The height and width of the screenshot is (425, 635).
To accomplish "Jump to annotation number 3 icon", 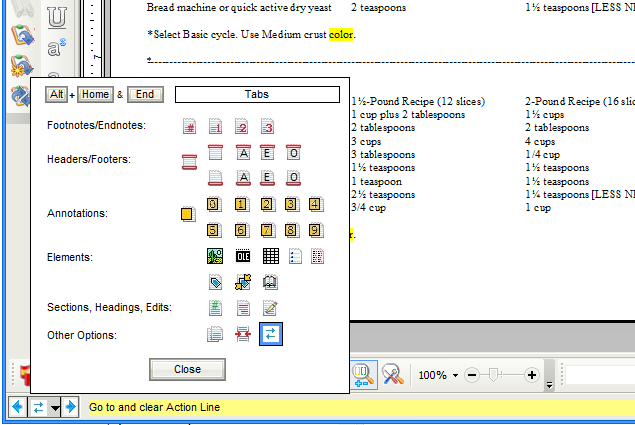I will coord(293,205).
